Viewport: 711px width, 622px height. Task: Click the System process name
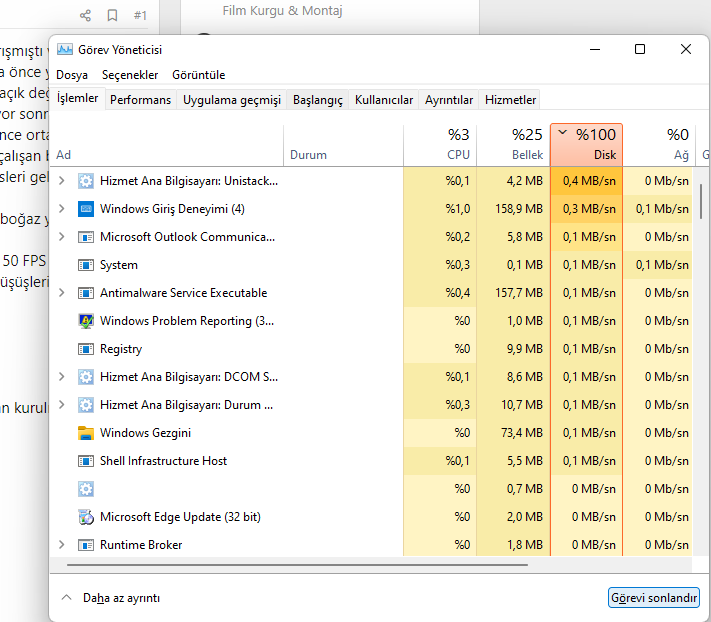[x=118, y=265]
